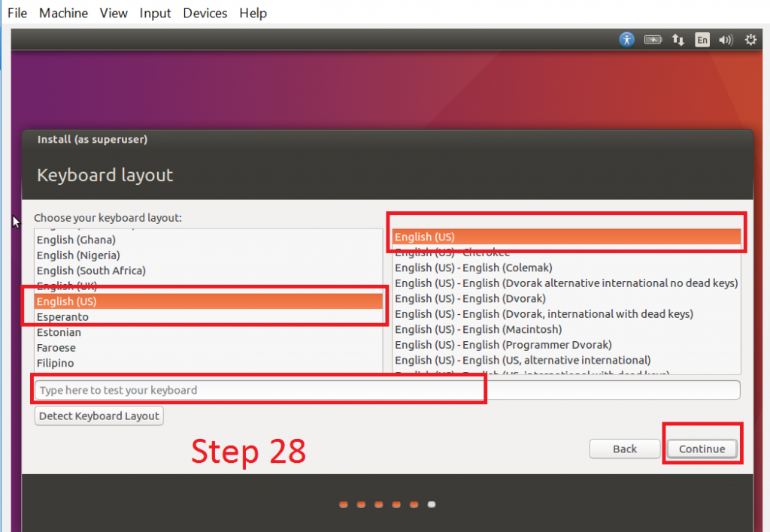Screen dimensions: 770x532
Task: Open the En keyboard input indicator
Action: (x=702, y=40)
